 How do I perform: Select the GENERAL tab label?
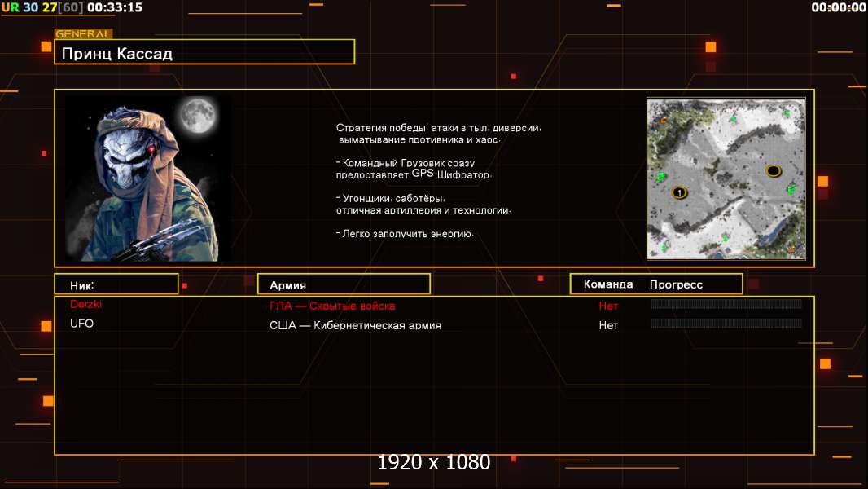point(83,34)
